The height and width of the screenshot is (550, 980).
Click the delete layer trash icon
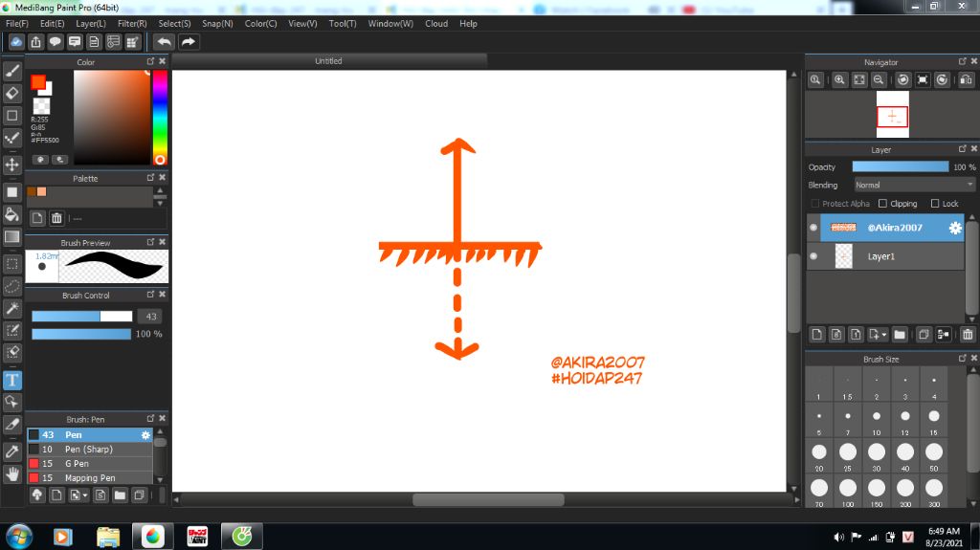click(967, 335)
